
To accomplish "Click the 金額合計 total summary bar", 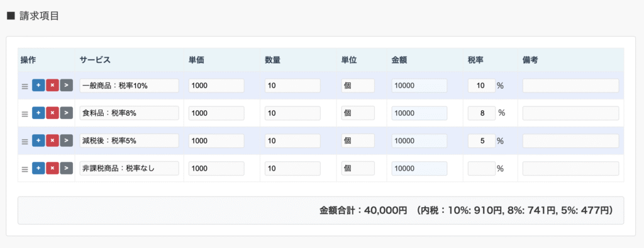I will [321, 210].
